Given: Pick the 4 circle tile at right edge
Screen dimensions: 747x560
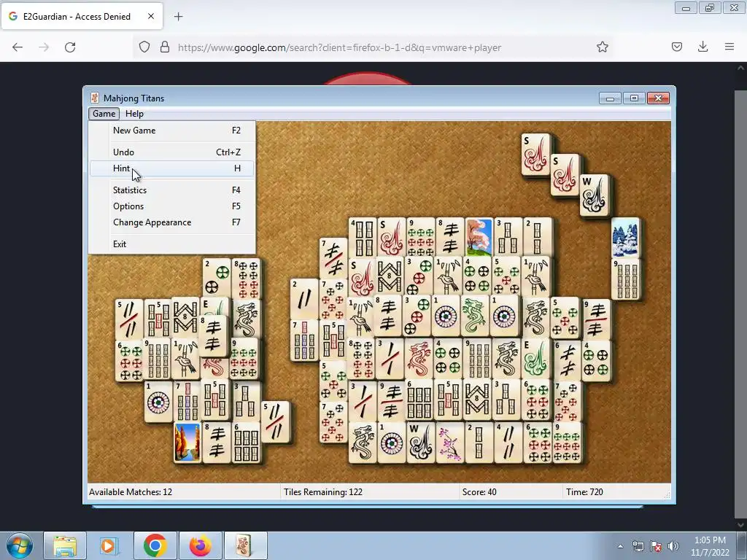Looking at the screenshot, I should tap(596, 361).
